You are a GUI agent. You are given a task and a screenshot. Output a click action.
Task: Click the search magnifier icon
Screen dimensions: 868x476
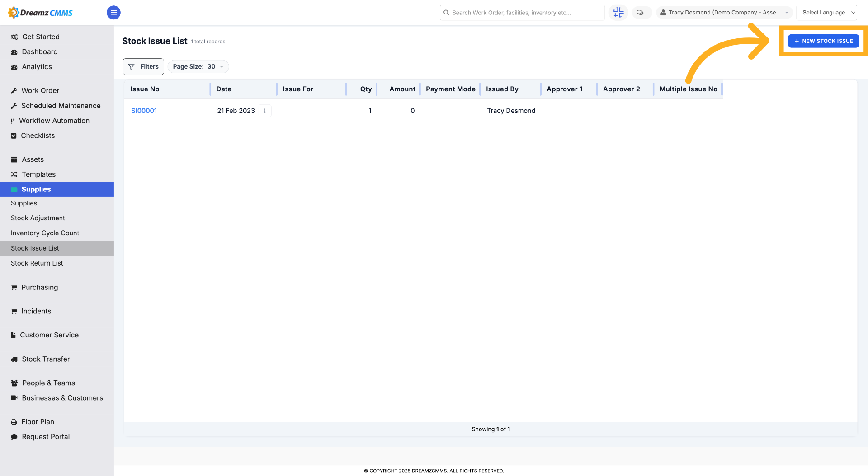pyautogui.click(x=446, y=13)
